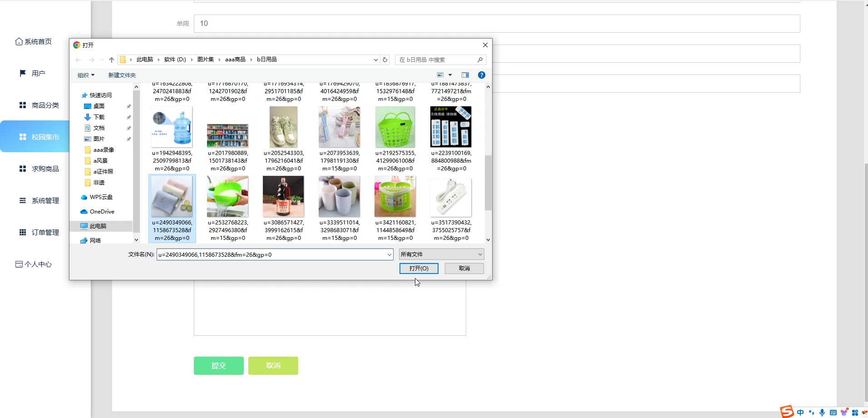Click 此电脑 in address breadcrumb

click(145, 60)
